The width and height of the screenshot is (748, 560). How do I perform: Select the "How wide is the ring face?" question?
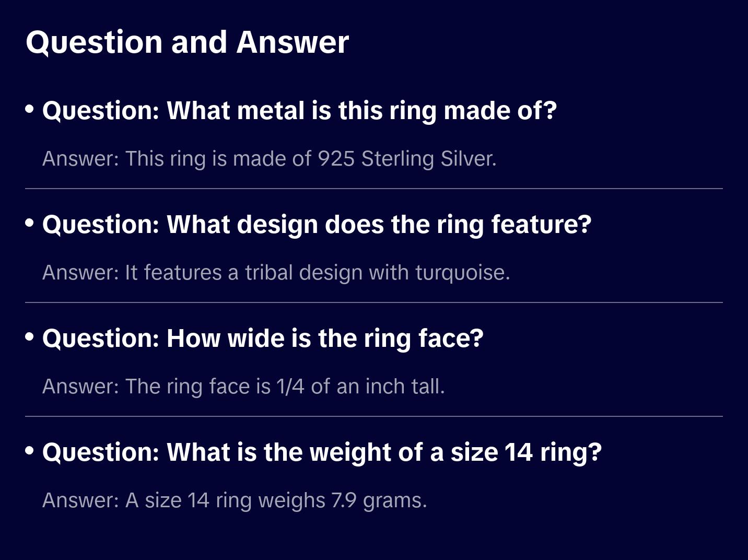tap(263, 339)
